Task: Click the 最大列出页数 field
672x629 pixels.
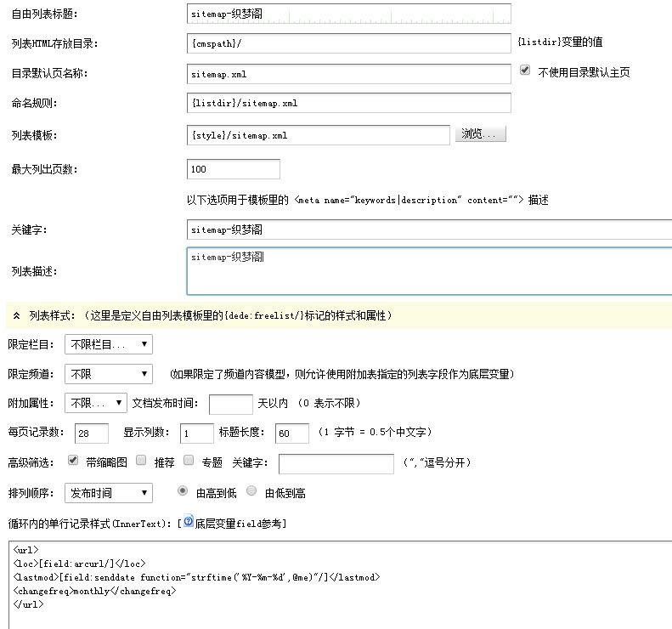Action: coord(233,169)
